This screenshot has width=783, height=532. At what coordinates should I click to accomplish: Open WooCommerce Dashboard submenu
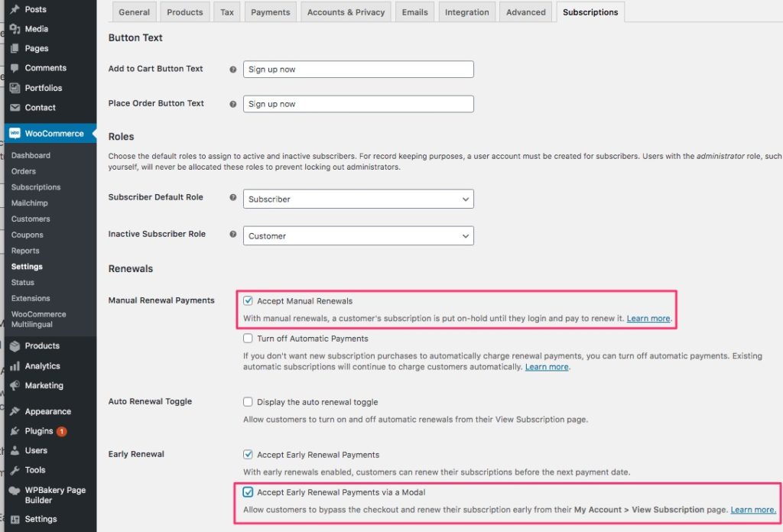[31, 155]
